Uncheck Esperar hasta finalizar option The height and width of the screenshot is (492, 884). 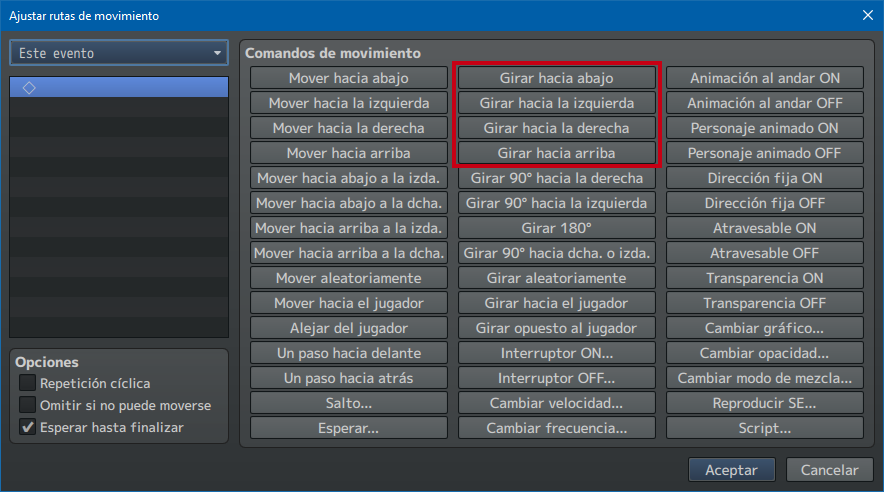coord(28,427)
